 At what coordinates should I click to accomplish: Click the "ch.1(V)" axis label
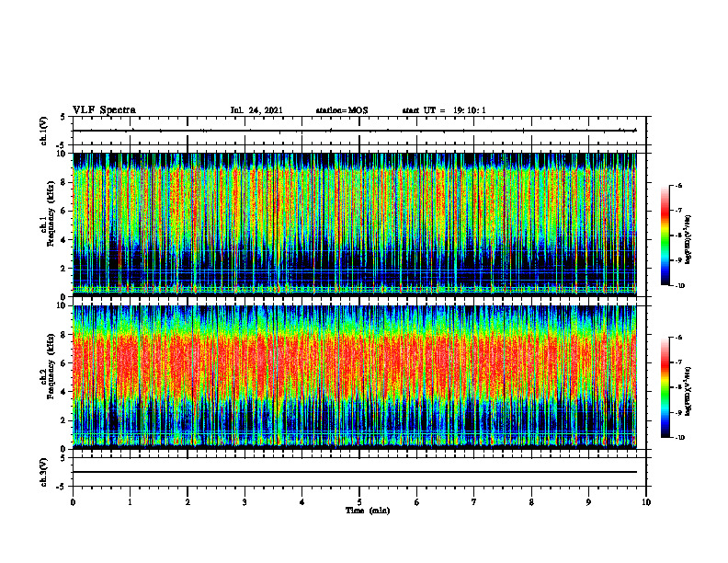click(44, 131)
